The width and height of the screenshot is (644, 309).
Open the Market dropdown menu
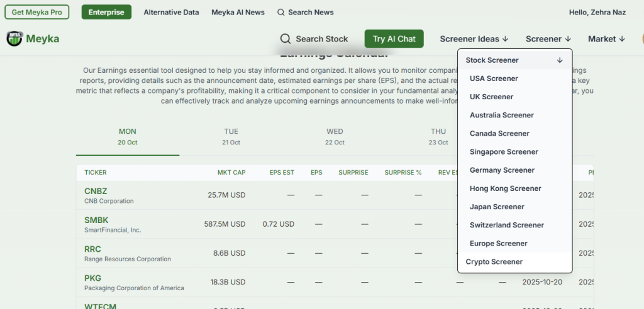coord(606,39)
